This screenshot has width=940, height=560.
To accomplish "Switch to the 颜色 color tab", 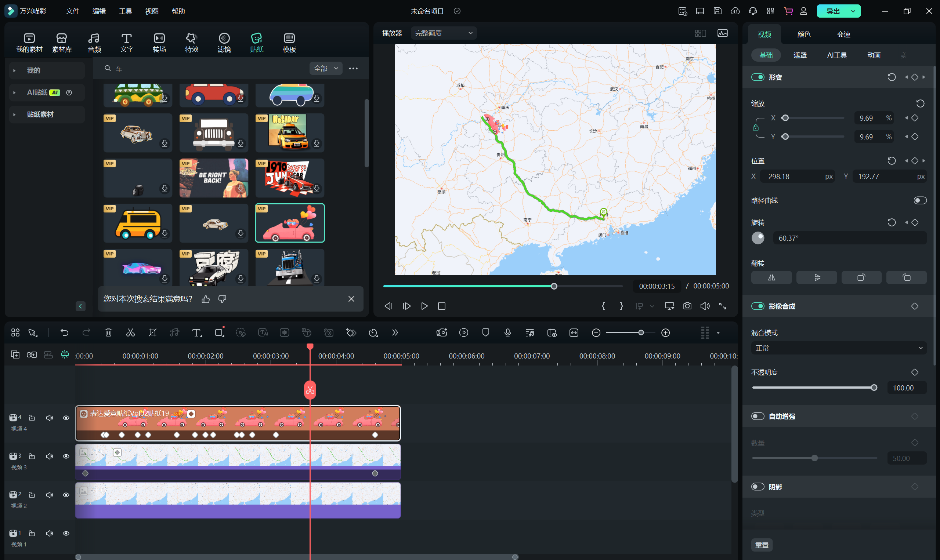I will [x=804, y=34].
